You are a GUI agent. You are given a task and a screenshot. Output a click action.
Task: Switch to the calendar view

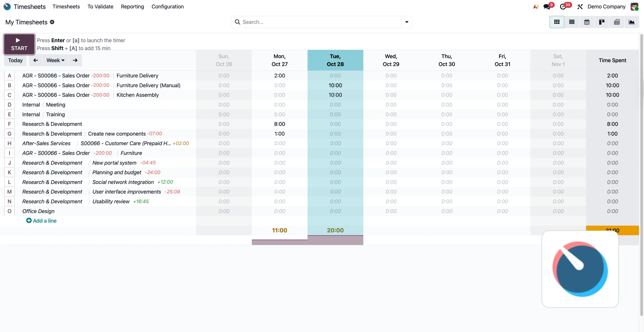tap(587, 22)
